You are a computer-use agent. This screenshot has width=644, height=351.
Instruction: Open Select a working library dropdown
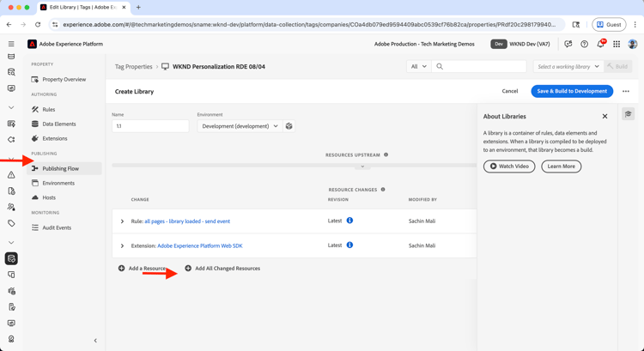pyautogui.click(x=568, y=66)
